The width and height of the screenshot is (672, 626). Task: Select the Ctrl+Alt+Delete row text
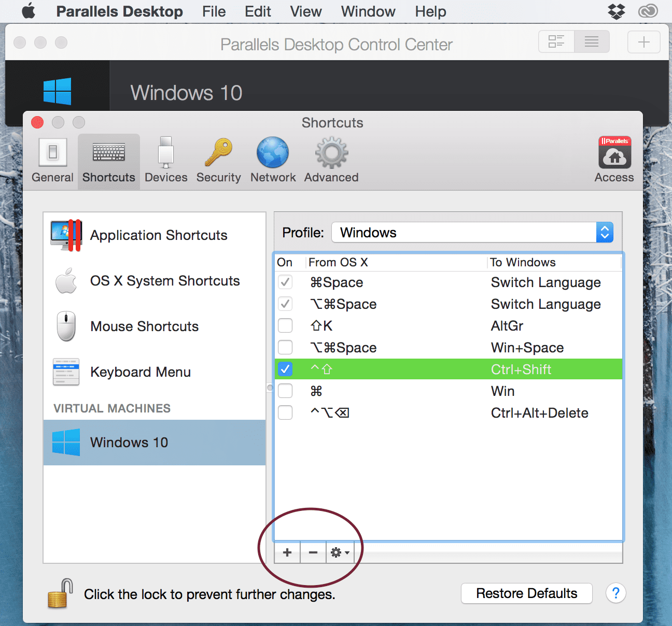tap(540, 413)
